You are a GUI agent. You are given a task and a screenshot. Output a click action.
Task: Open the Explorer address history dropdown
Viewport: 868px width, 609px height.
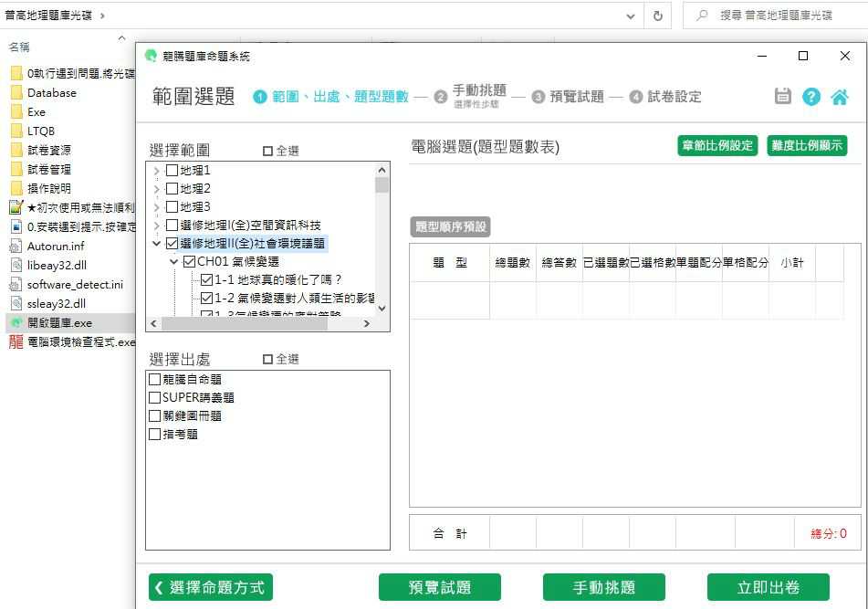tap(630, 16)
